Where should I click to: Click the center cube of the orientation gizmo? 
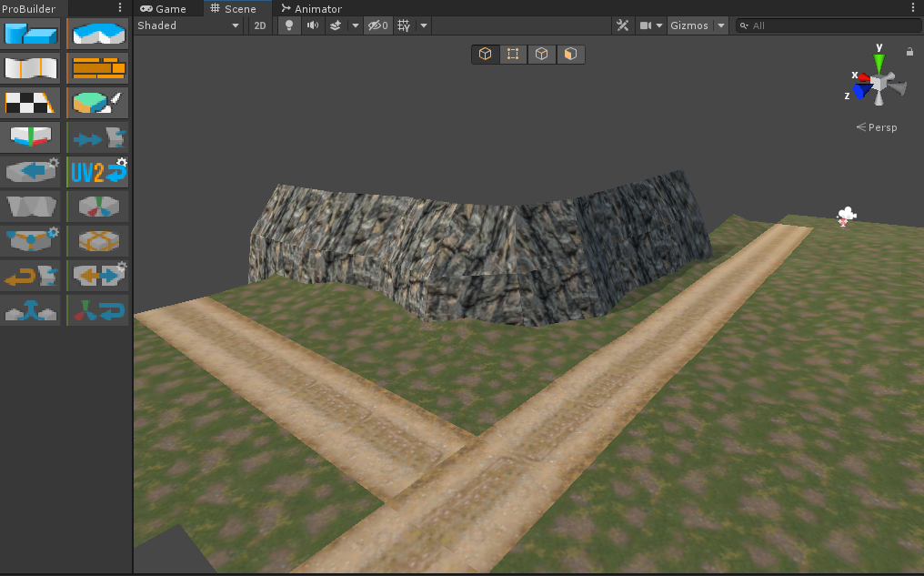coord(879,83)
